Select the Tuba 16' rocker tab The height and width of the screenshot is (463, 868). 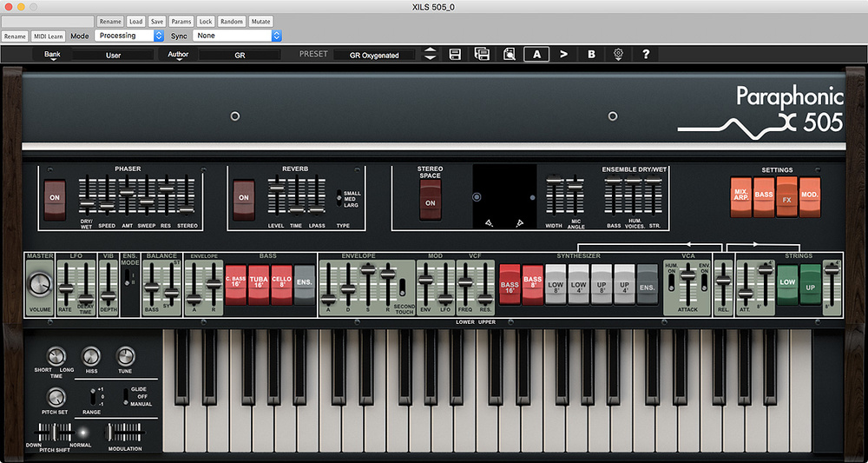click(x=259, y=284)
